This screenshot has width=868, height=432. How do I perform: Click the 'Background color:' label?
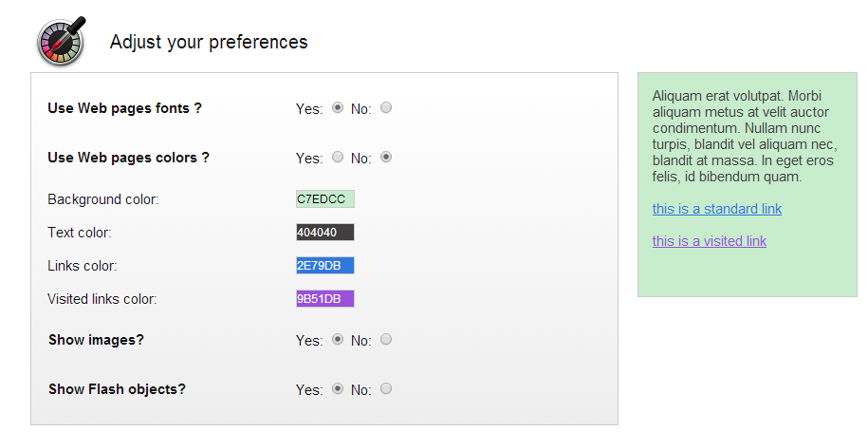tap(102, 199)
